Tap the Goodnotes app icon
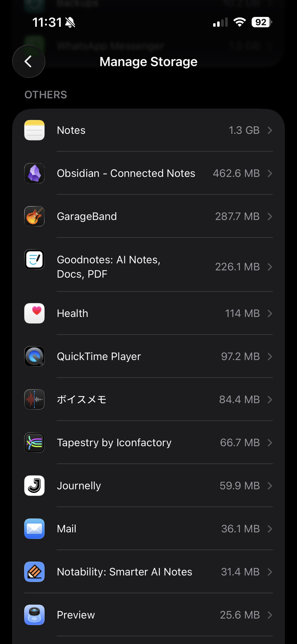 click(34, 260)
